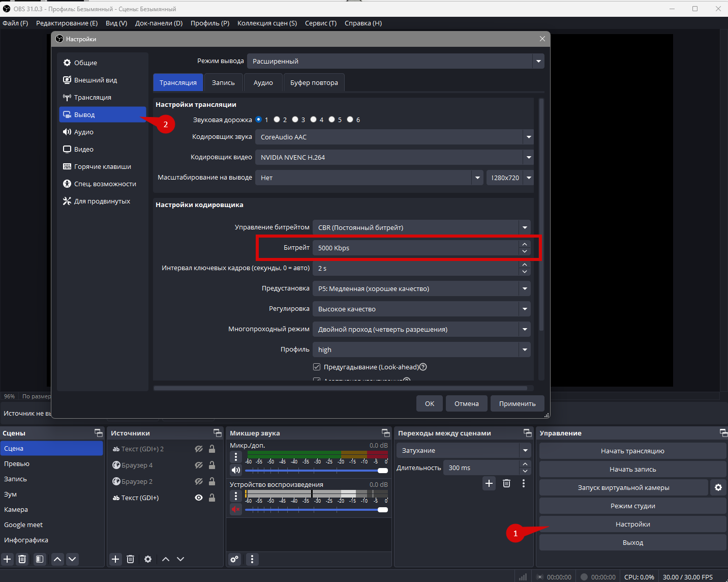Click Запуск виртуальной камеры button
The image size is (728, 582).
pos(623,487)
